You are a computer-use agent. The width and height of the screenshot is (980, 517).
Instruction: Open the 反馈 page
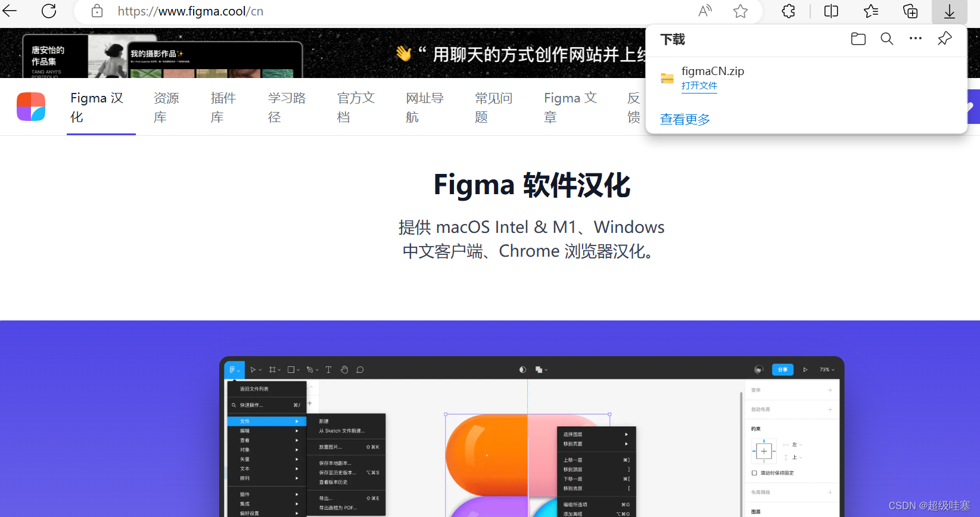(x=634, y=107)
